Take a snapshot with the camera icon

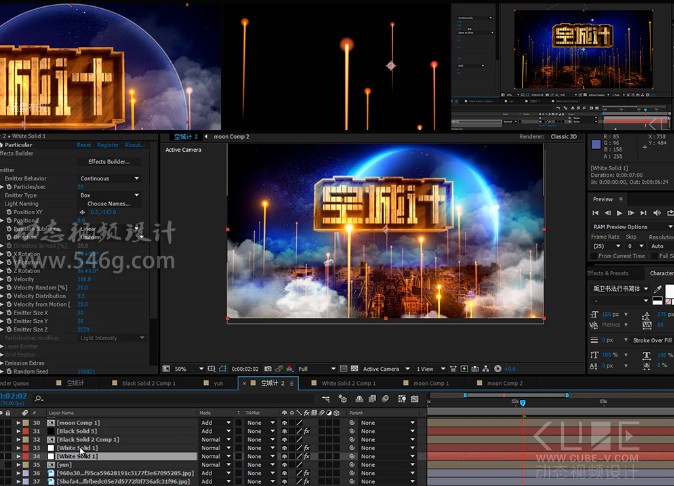pos(268,369)
